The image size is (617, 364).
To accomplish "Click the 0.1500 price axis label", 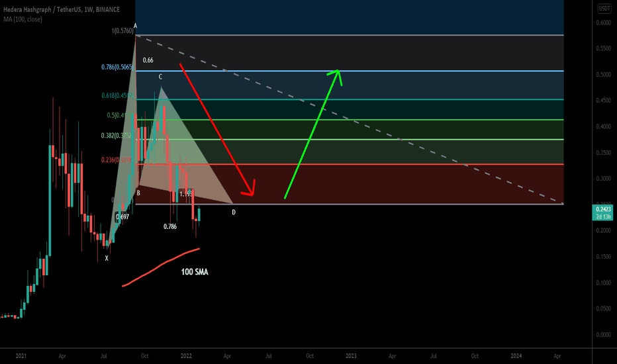I will [603, 257].
